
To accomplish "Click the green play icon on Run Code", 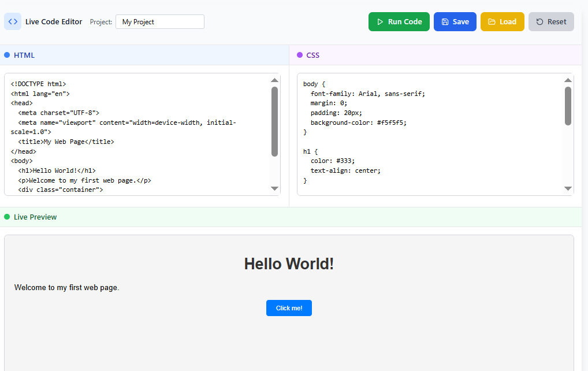I will [x=381, y=21].
